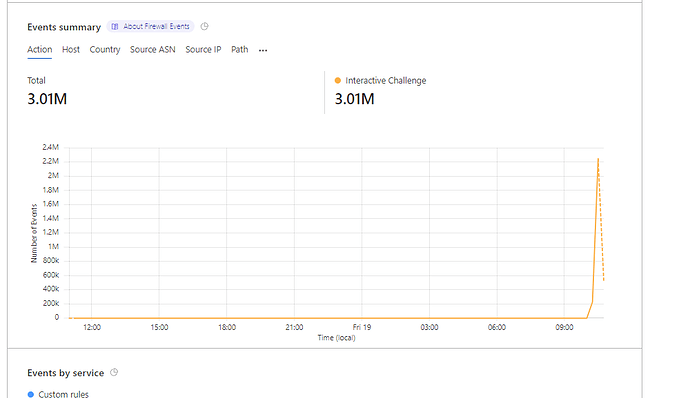This screenshot has height=398, width=690.
Task: Click the book icon in About Firewall Events
Action: click(x=115, y=26)
